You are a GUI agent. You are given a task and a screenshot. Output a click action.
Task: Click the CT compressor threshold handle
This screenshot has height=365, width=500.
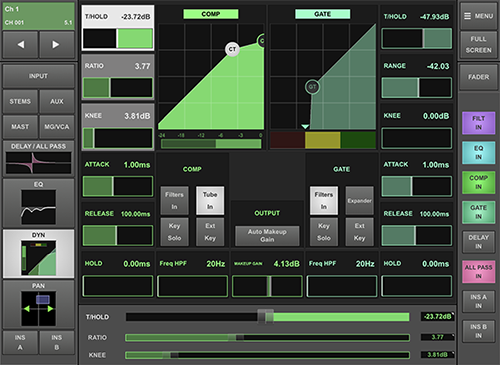(x=232, y=49)
